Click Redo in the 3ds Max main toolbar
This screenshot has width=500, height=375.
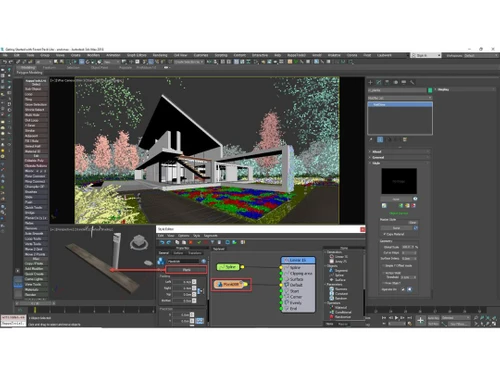click(11, 62)
